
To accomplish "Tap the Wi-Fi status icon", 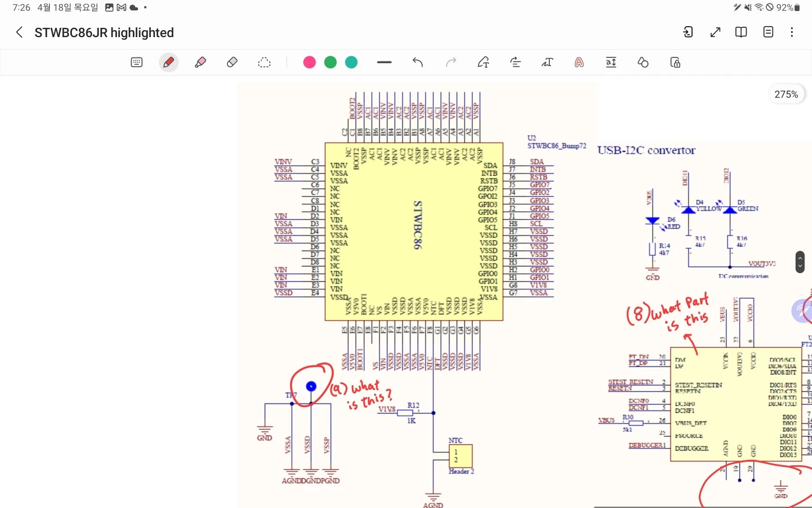I will coord(759,8).
